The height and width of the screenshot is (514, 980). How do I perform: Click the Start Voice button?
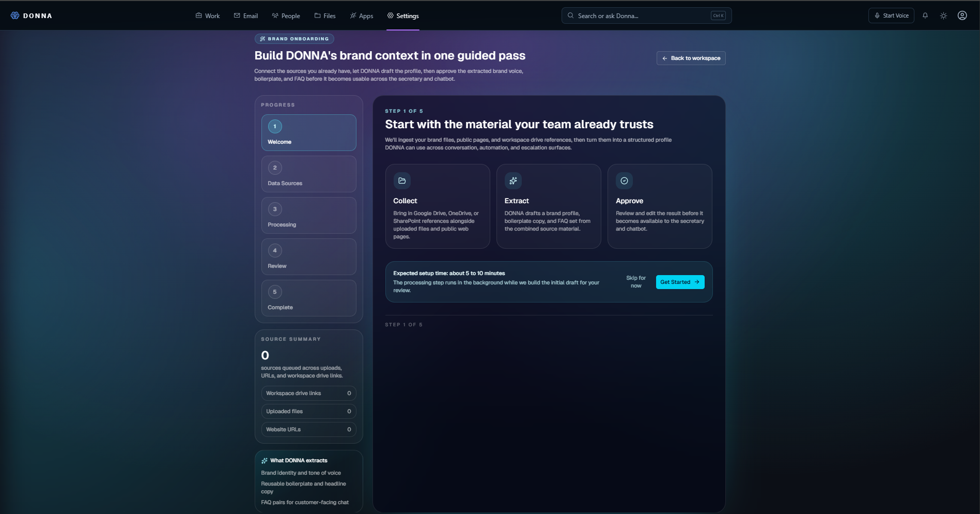891,16
